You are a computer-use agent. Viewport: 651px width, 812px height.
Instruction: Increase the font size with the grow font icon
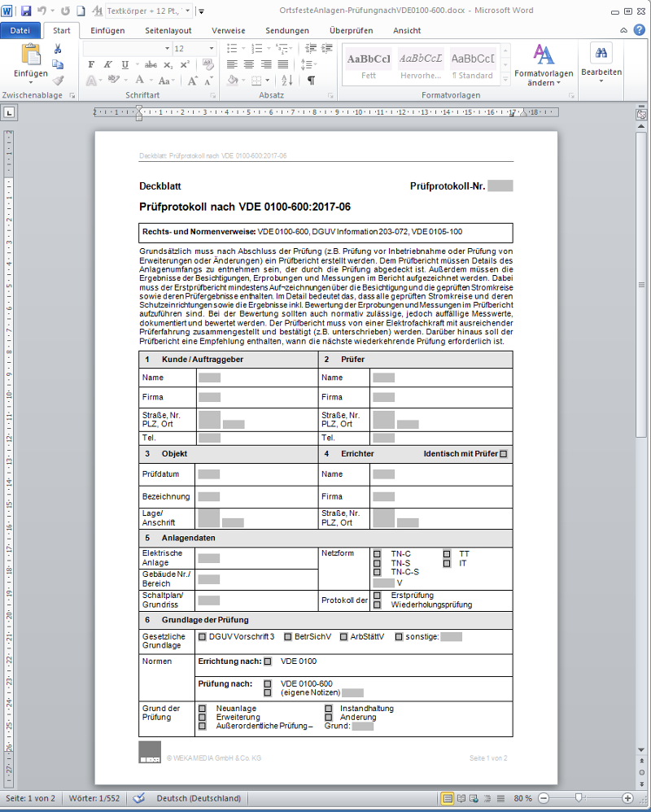192,81
